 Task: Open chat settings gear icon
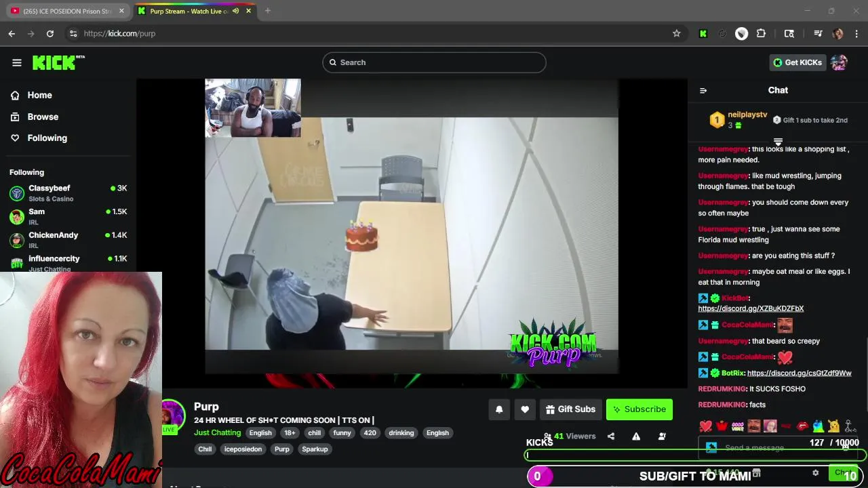click(x=816, y=473)
